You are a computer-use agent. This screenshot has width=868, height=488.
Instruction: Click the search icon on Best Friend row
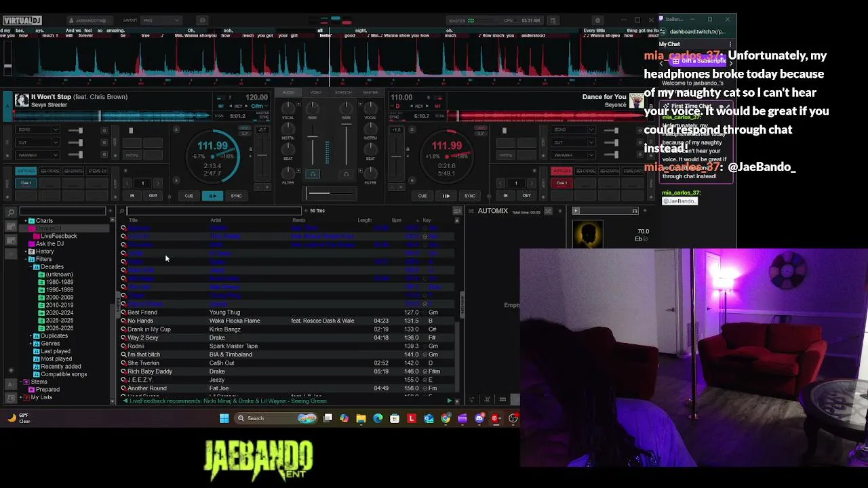click(123, 312)
